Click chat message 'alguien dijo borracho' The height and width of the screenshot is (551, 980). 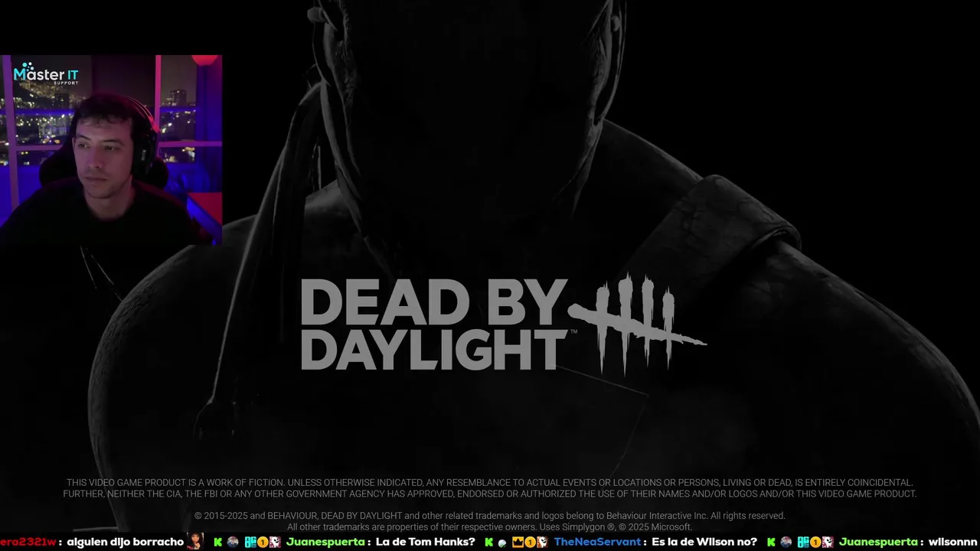[125, 542]
